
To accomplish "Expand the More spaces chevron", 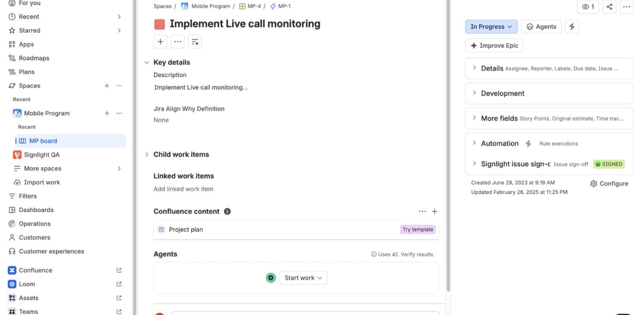I will point(119,169).
